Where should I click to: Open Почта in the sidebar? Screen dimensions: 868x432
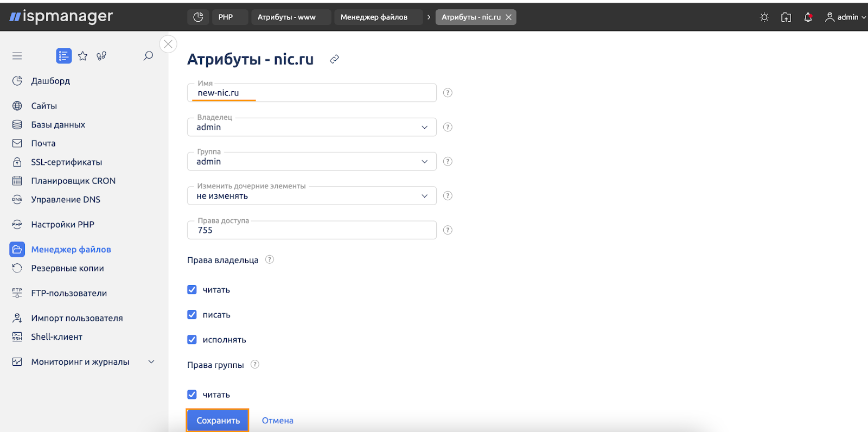(x=43, y=143)
